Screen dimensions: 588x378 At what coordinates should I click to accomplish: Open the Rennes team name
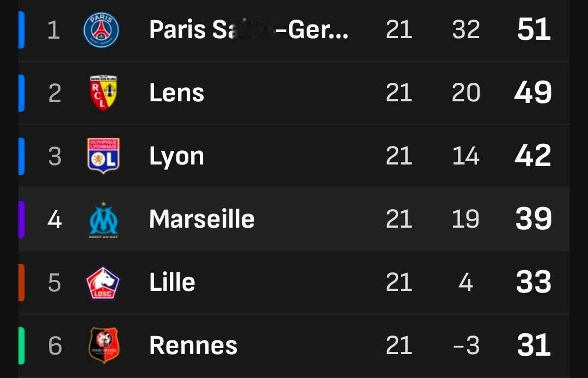[x=193, y=345]
